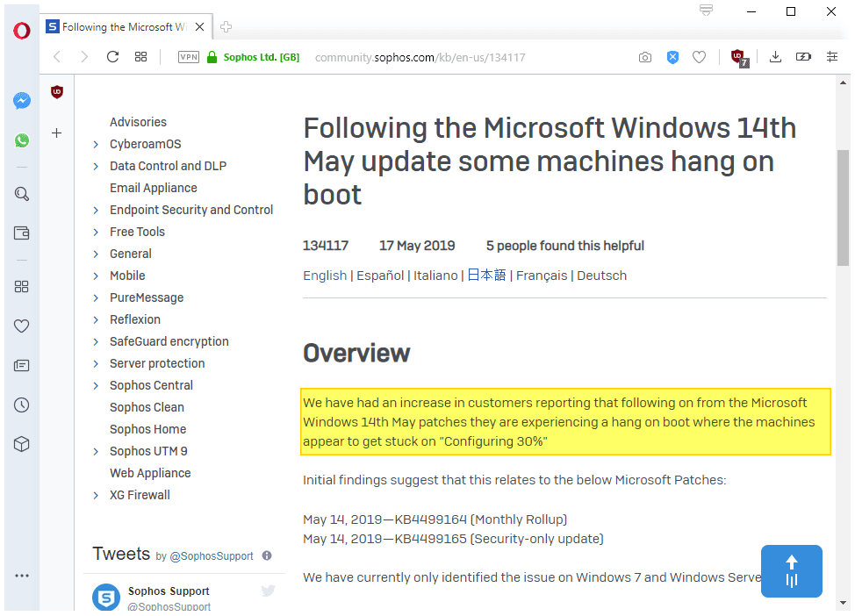Open the ad blocker shield in the address bar
The width and height of the screenshot is (855, 616).
coord(673,57)
